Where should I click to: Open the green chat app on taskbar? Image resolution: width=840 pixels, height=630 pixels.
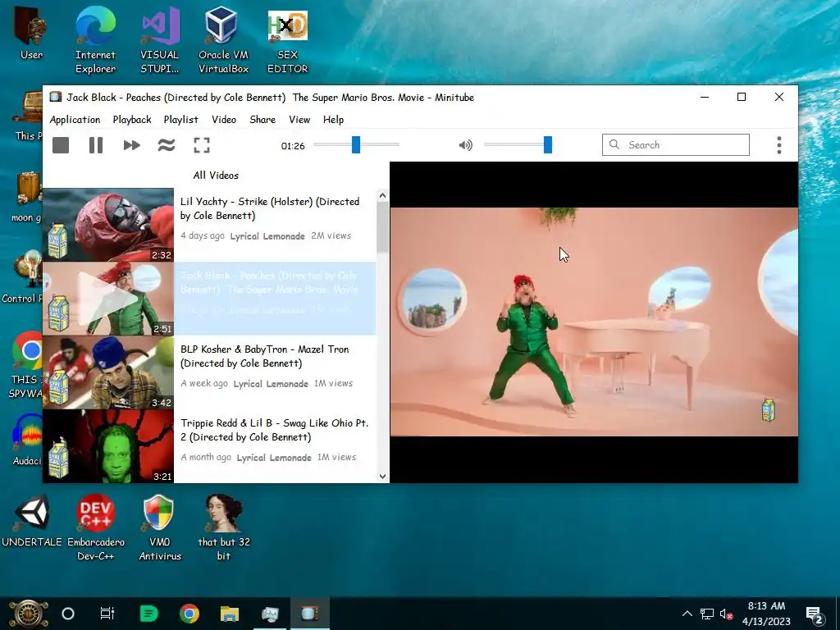[148, 614]
